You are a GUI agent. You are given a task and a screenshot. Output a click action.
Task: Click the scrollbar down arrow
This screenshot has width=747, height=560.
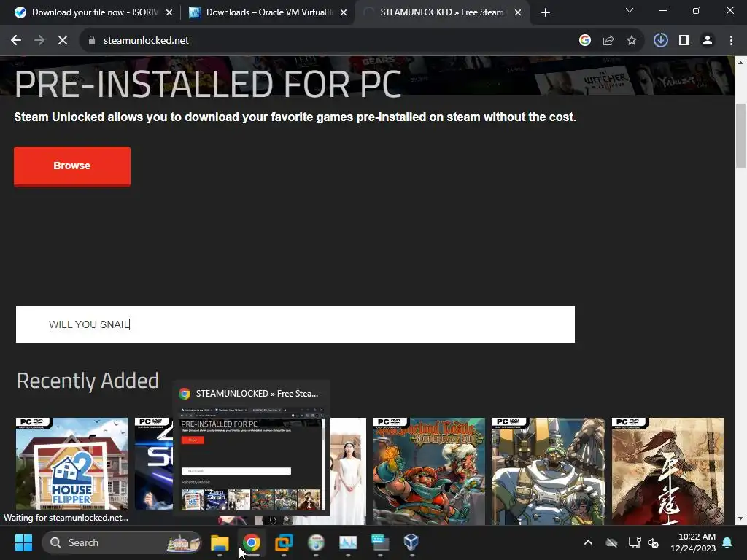(741, 518)
